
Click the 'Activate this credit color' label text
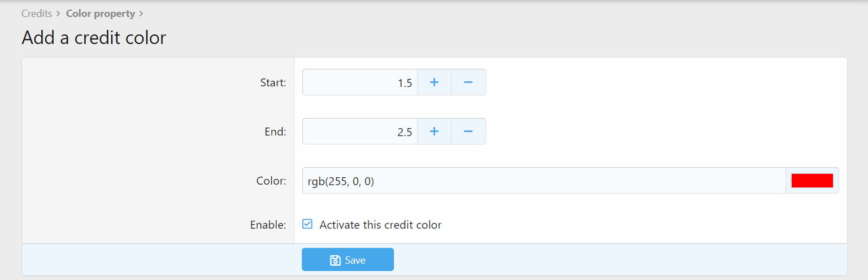[380, 225]
